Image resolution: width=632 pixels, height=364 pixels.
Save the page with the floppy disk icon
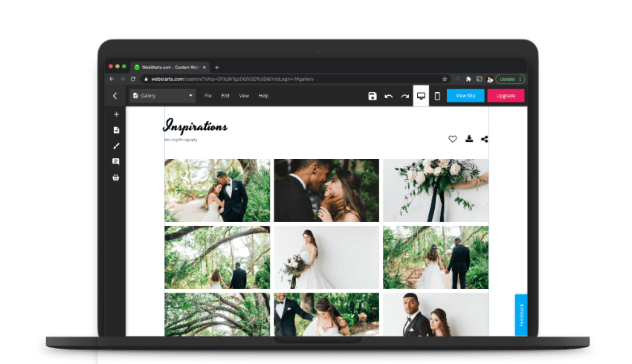[x=373, y=96]
